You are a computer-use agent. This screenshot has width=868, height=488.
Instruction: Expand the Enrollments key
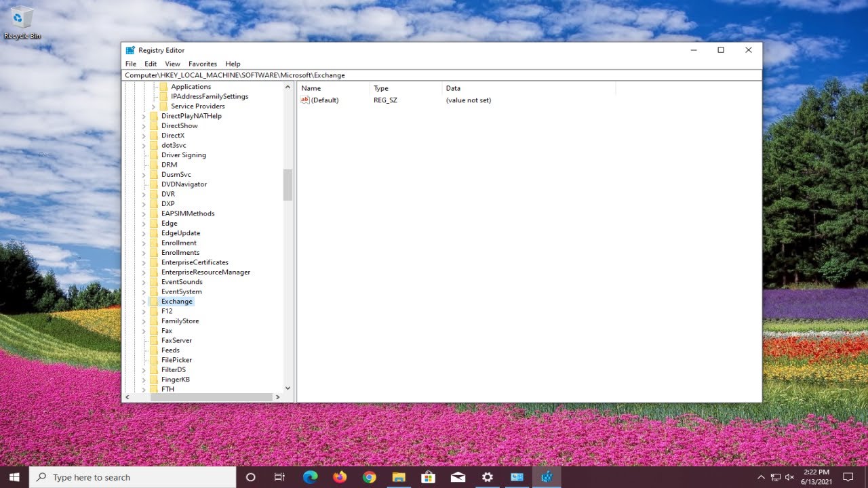pyautogui.click(x=144, y=253)
